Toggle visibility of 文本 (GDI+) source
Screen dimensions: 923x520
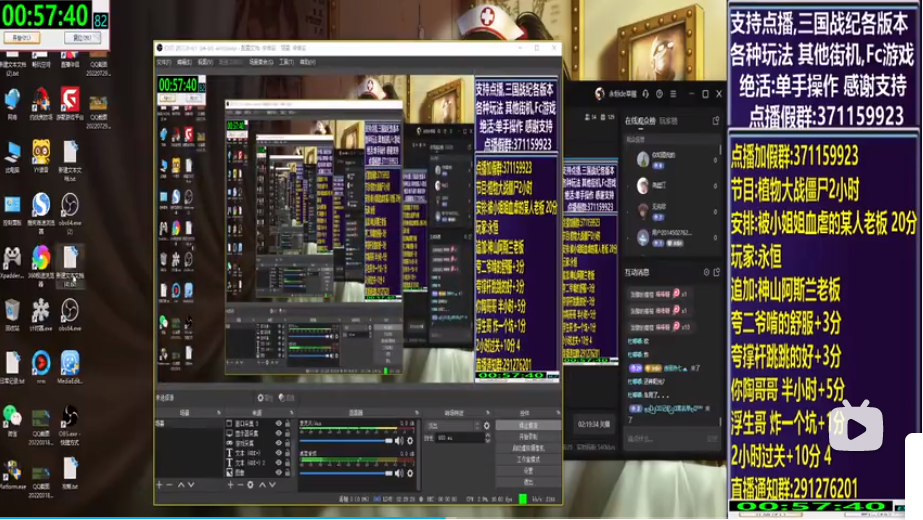(x=278, y=453)
